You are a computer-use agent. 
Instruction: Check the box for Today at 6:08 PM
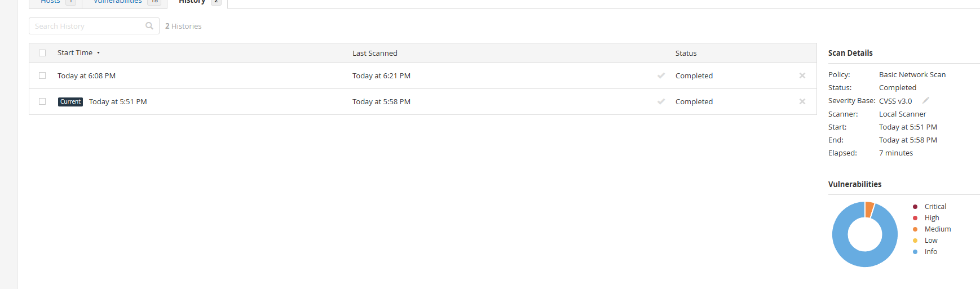point(42,75)
